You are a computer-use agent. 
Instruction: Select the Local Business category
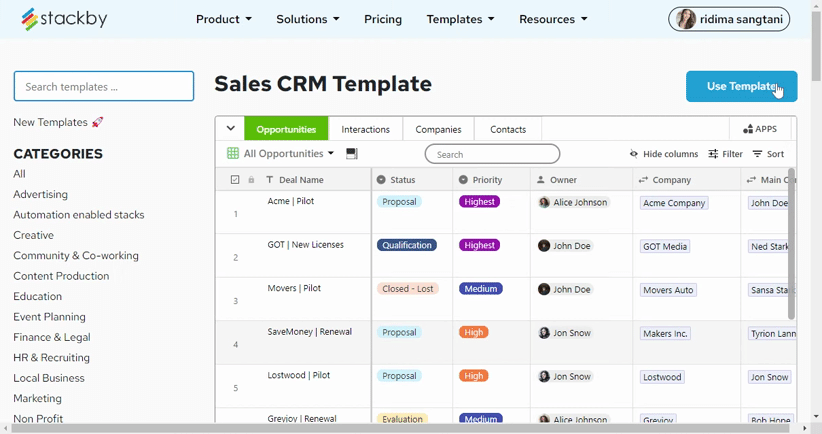point(49,378)
